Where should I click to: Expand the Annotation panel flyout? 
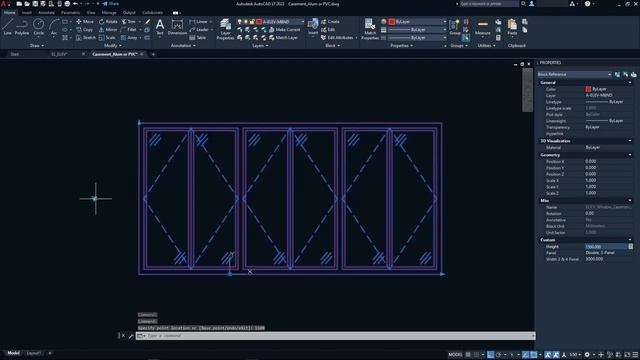[x=183, y=46]
